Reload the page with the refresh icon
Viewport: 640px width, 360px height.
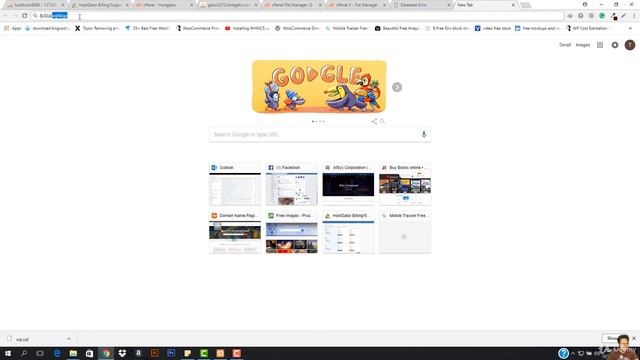click(x=24, y=16)
